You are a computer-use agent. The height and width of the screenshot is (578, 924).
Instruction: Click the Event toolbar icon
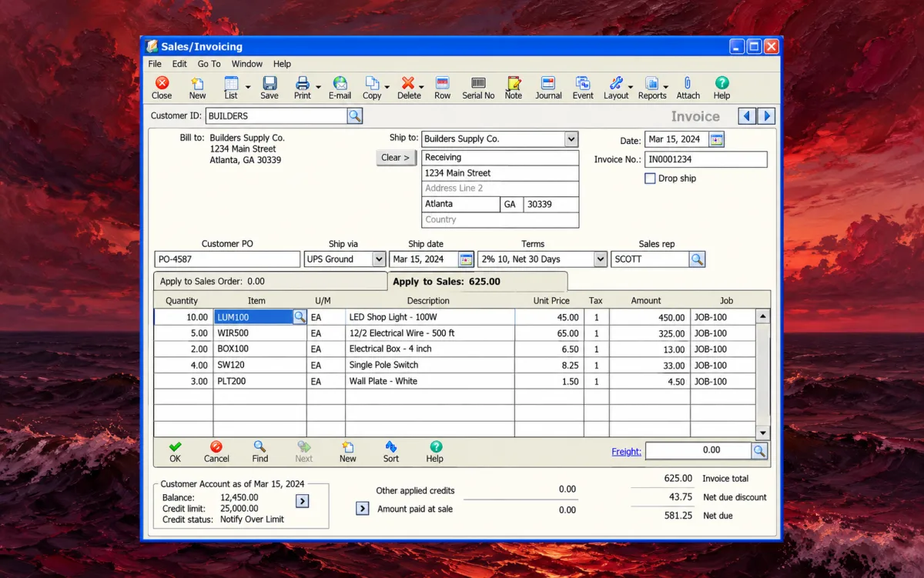tap(583, 83)
